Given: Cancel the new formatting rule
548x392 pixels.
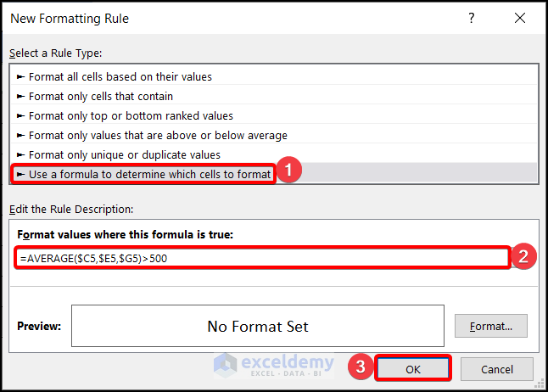Looking at the screenshot, I should coord(497,369).
